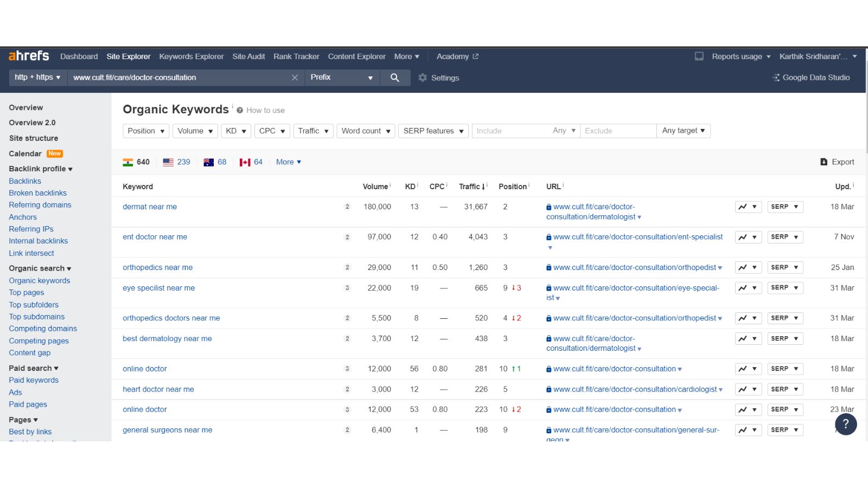The width and height of the screenshot is (868, 488).
Task: Click SERP features badge for eye specilist near me
Action: pos(347,288)
